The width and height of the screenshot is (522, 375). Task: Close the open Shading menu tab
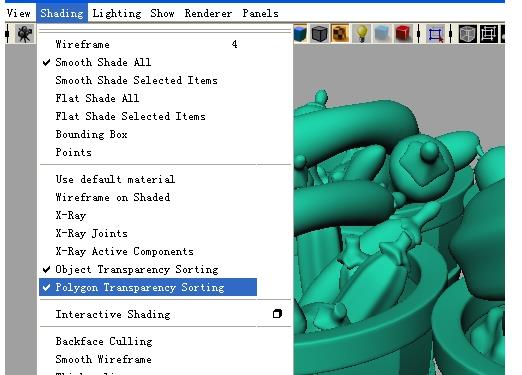point(62,13)
